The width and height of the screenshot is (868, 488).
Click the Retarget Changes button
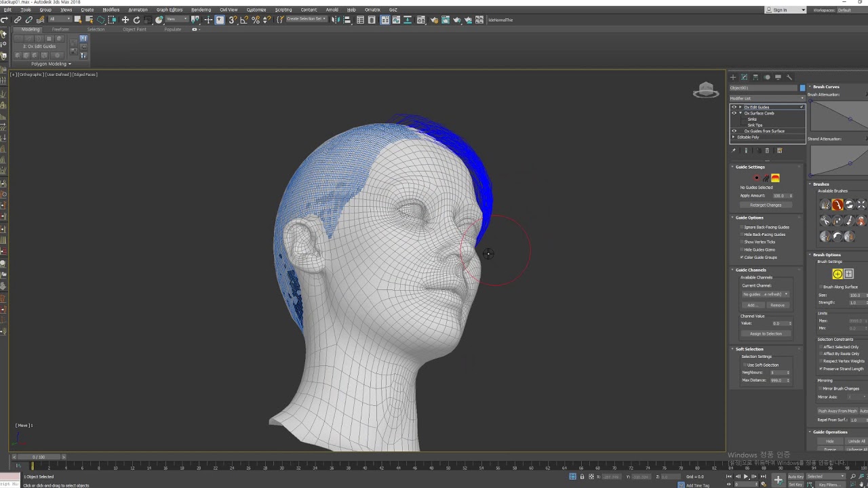pos(766,205)
